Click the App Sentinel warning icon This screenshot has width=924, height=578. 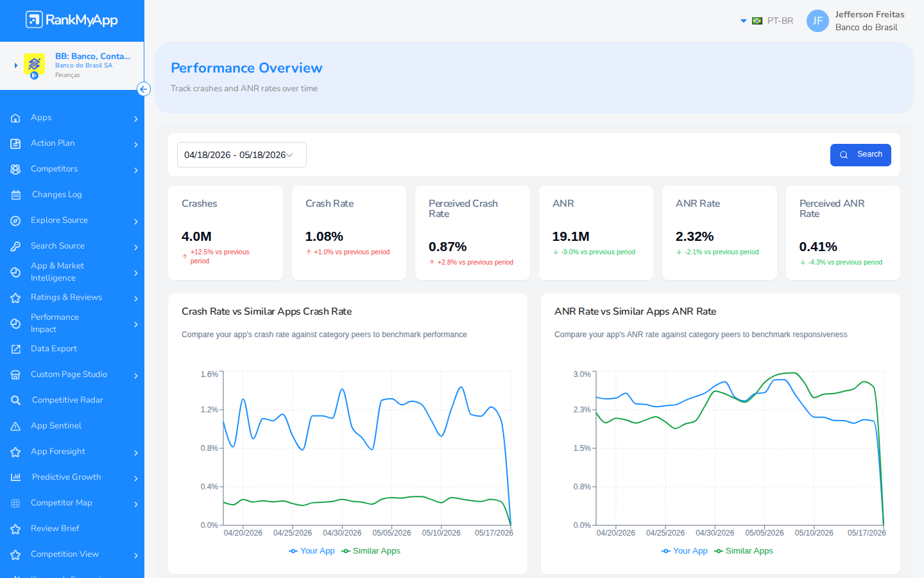(x=16, y=426)
